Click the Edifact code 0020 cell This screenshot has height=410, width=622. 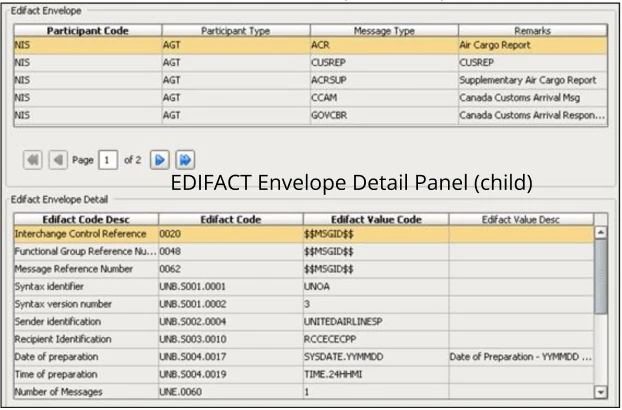231,234
